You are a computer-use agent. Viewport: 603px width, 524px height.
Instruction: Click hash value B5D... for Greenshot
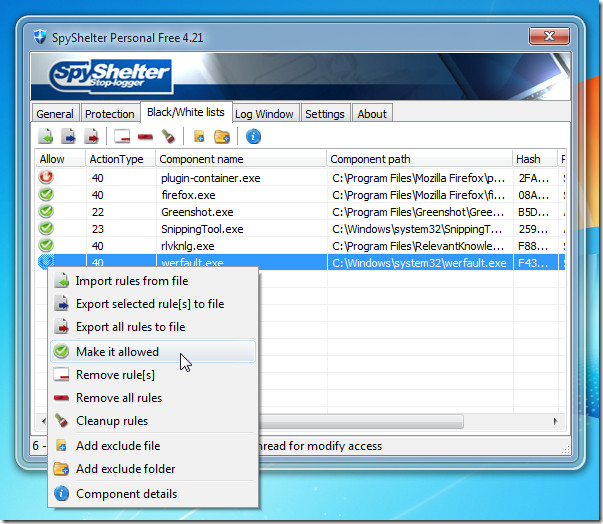click(x=533, y=212)
